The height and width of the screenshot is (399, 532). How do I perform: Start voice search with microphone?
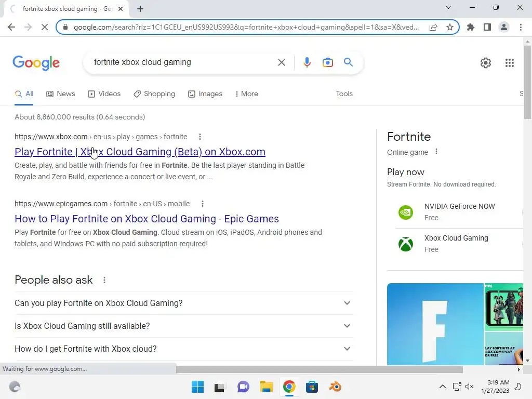pyautogui.click(x=307, y=62)
